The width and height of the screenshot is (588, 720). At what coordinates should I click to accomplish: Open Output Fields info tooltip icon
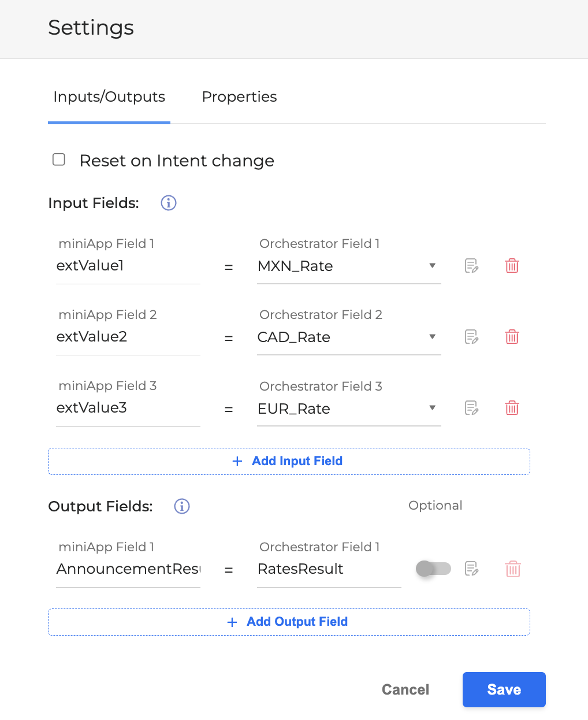[182, 506]
